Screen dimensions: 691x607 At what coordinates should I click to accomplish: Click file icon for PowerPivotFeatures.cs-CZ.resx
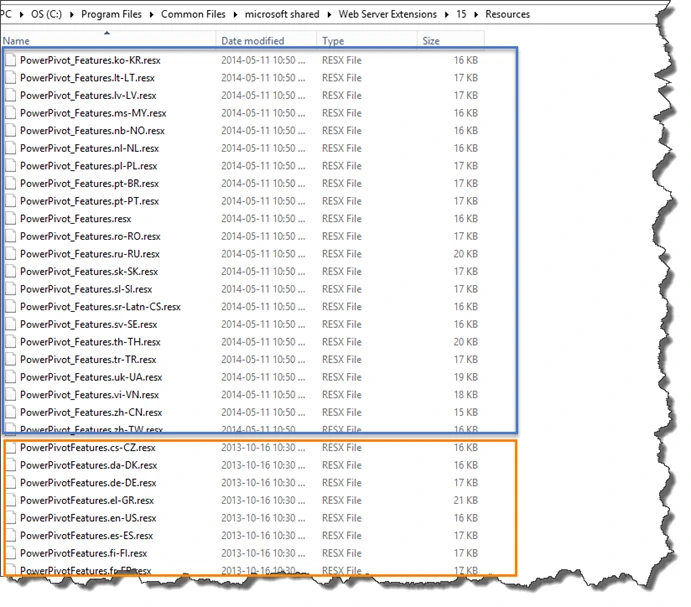[11, 448]
